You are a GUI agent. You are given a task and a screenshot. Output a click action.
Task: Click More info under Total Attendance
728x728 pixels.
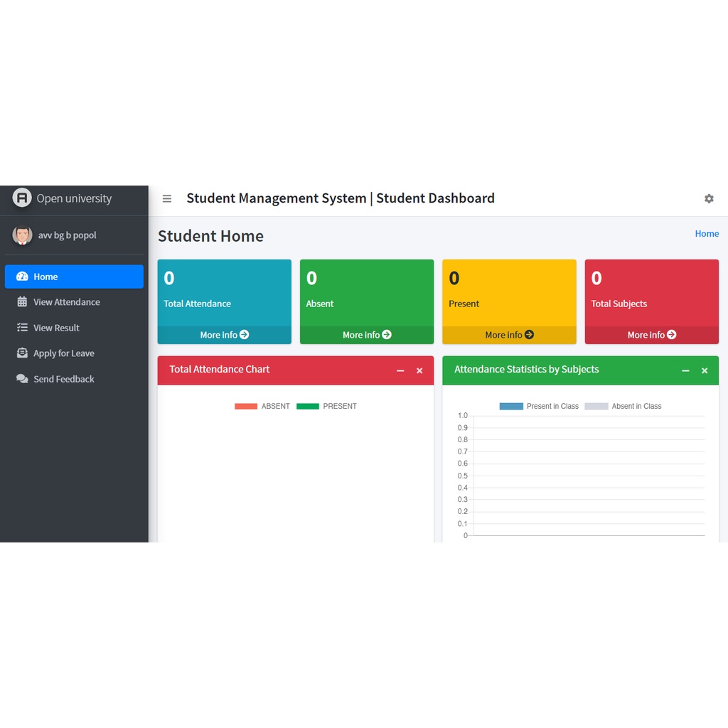click(x=224, y=335)
